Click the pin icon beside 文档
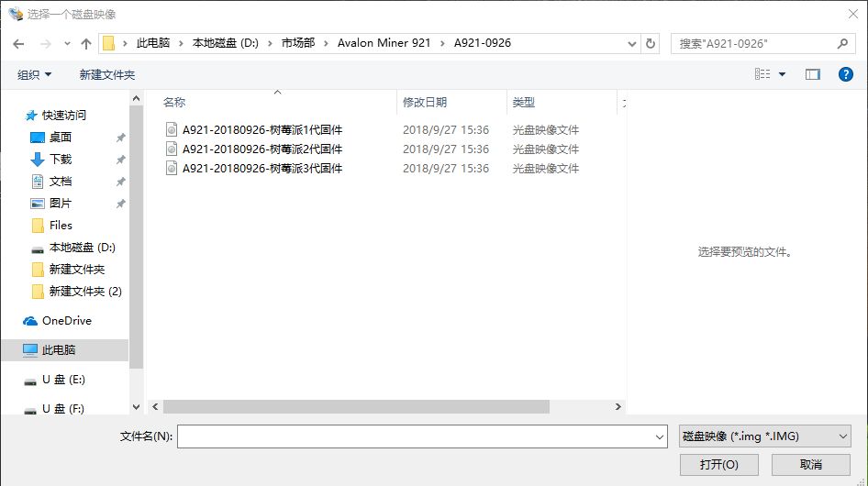The image size is (868, 486). tap(121, 182)
